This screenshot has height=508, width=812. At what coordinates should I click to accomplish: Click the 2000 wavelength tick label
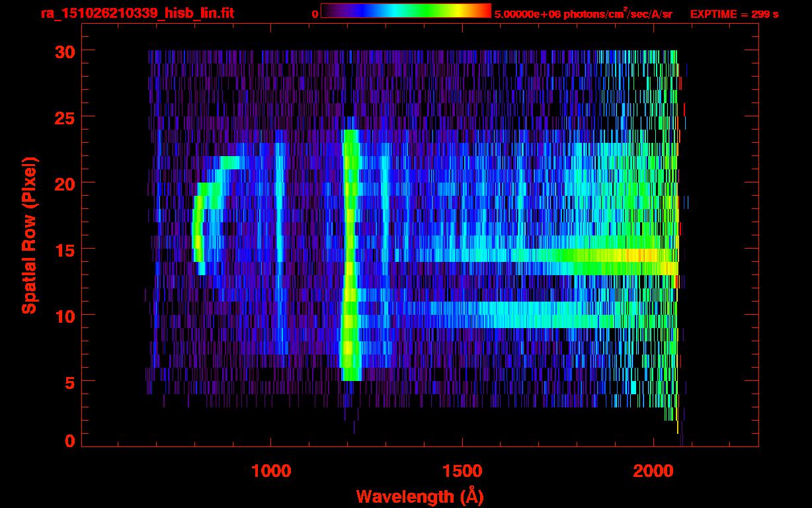[653, 471]
